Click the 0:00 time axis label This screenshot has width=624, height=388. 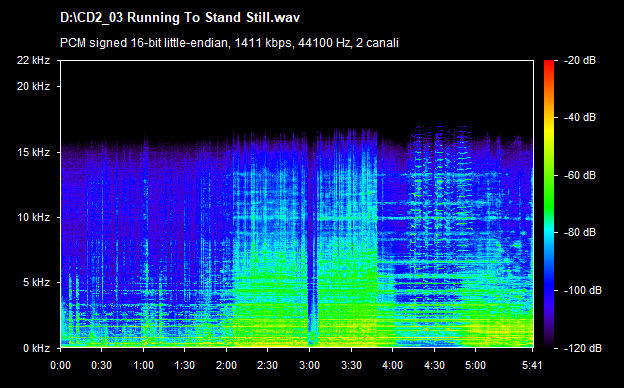pyautogui.click(x=60, y=365)
